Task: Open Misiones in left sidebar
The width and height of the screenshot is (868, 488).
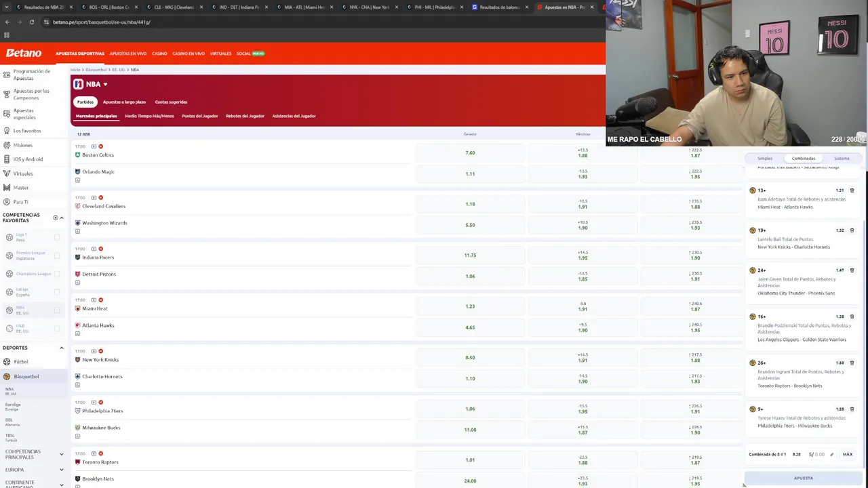Action: [x=22, y=145]
